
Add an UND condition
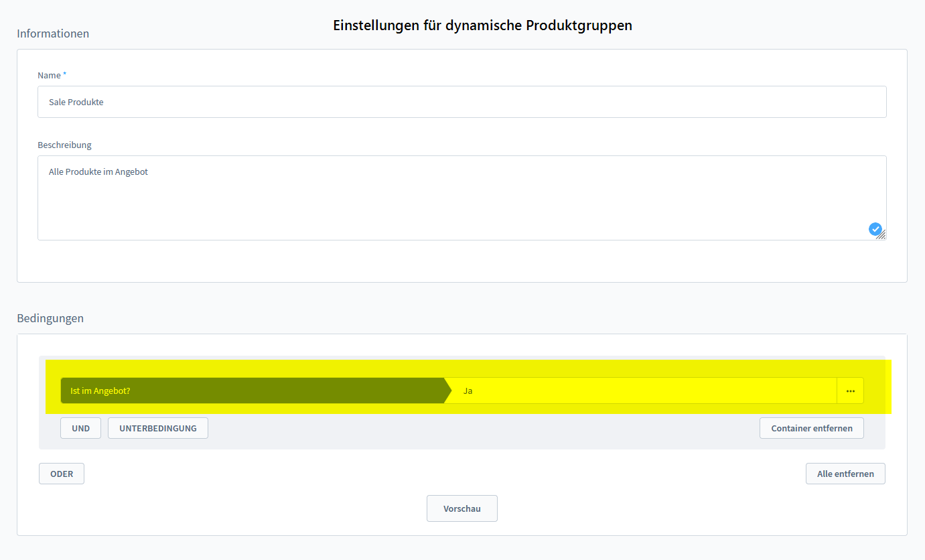(80, 428)
